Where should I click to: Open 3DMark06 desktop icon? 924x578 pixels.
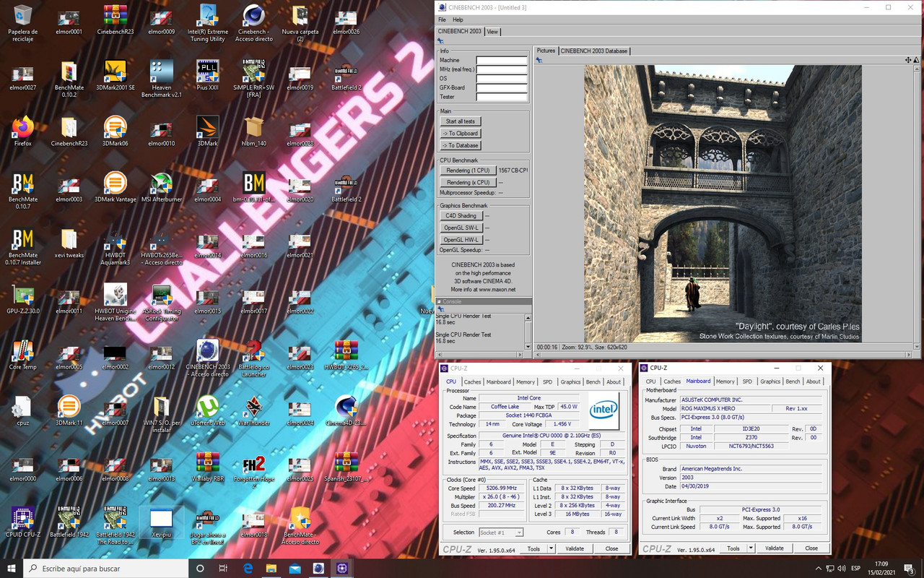coord(115,131)
